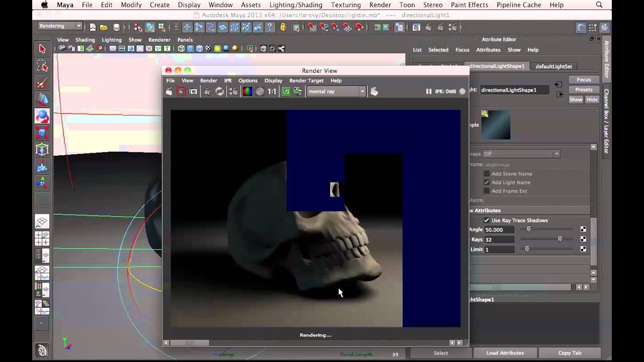Click the Show button next to Hide
This screenshot has height=362, width=644.
click(576, 100)
